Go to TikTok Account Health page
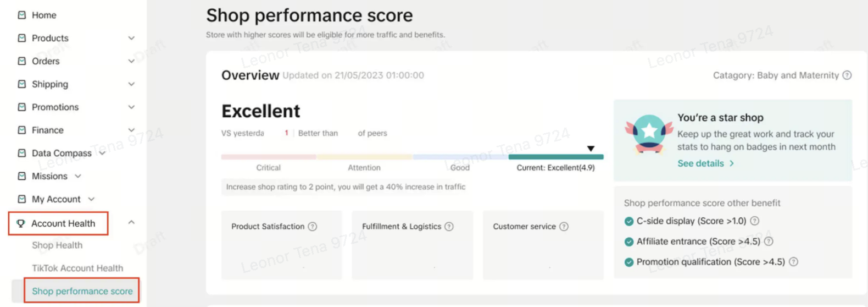Screen dimensions: 868x307 (x=77, y=268)
